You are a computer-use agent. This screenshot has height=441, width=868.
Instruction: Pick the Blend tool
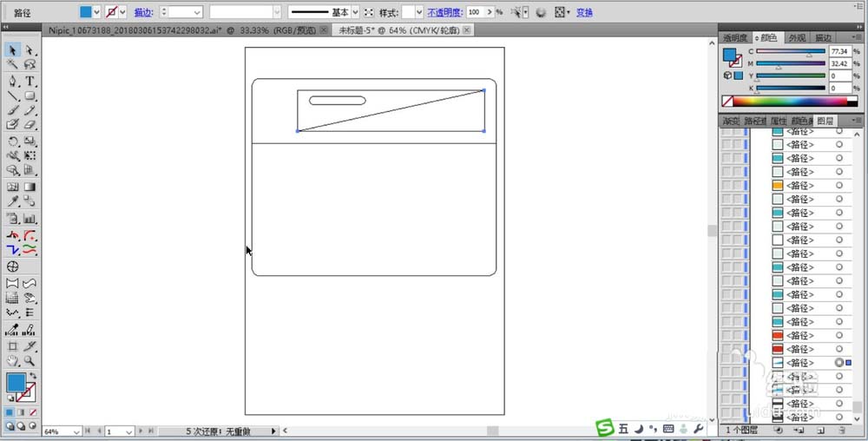click(30, 201)
